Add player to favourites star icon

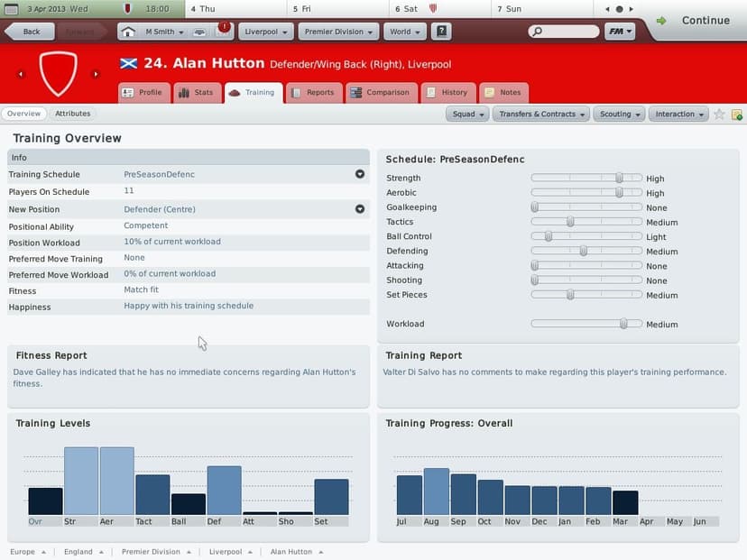point(719,115)
